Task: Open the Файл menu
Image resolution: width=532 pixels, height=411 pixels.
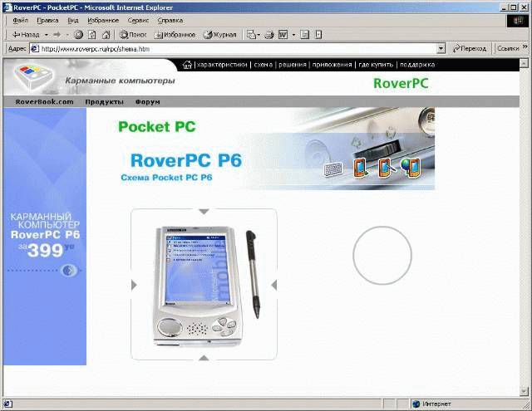Action: coord(20,20)
